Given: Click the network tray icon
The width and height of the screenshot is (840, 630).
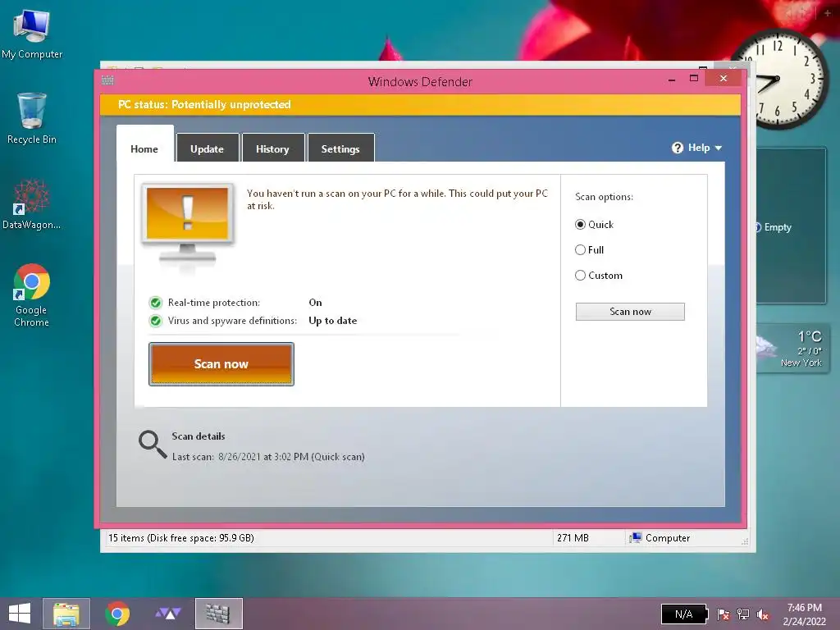Looking at the screenshot, I should click(743, 614).
